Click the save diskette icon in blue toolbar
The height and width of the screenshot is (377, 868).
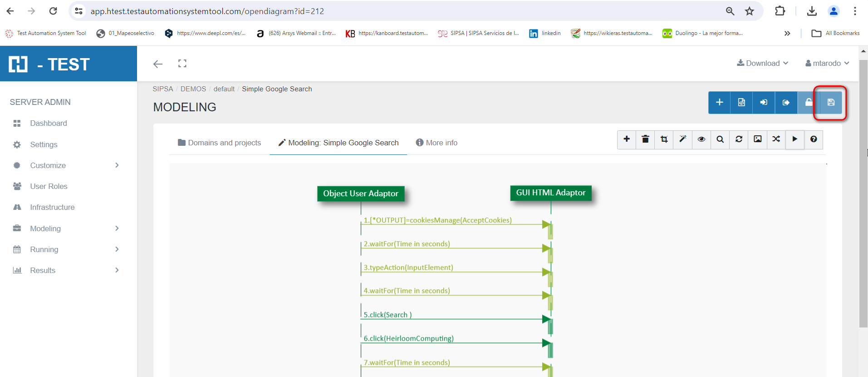click(x=831, y=103)
